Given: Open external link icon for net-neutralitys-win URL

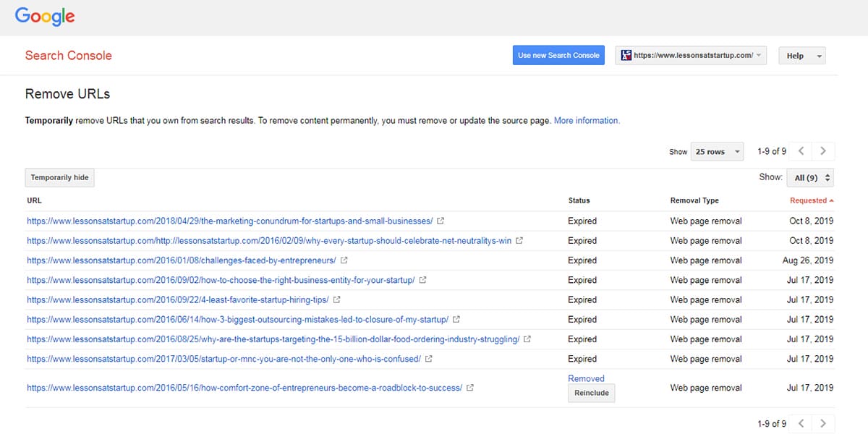Looking at the screenshot, I should coord(519,241).
